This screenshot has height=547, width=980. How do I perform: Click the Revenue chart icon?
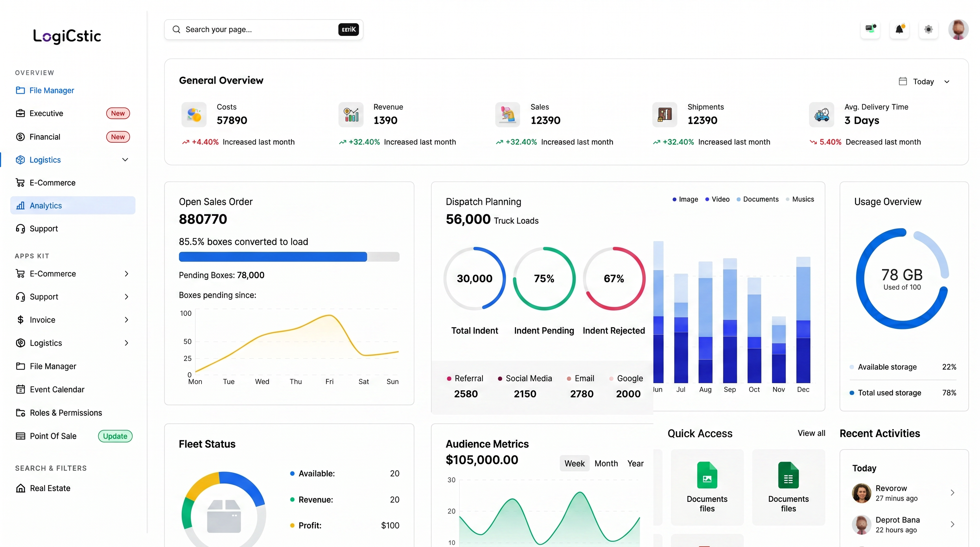pos(351,114)
